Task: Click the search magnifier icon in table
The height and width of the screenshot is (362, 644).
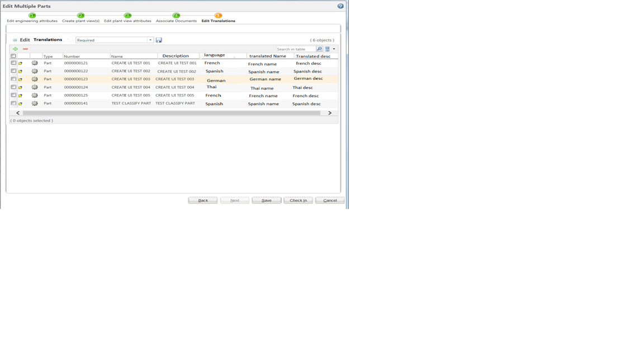Action: click(x=319, y=49)
